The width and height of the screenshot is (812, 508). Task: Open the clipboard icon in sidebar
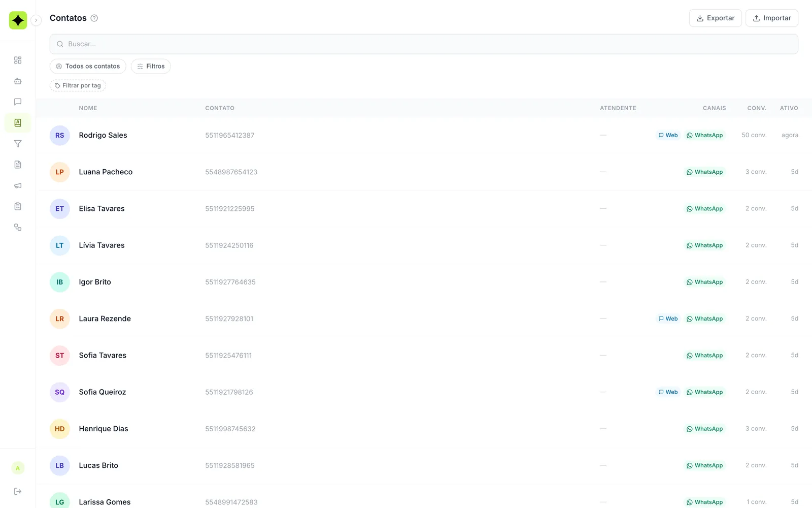point(18,206)
